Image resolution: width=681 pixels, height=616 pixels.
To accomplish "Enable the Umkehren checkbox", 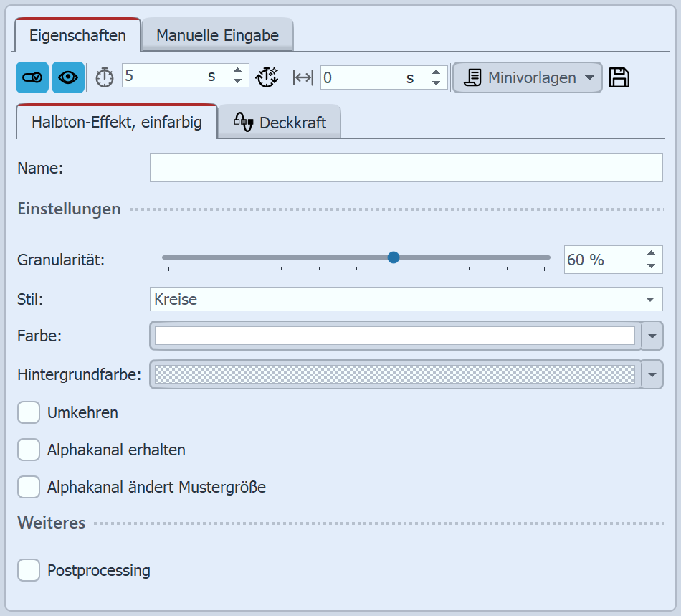I will [29, 413].
